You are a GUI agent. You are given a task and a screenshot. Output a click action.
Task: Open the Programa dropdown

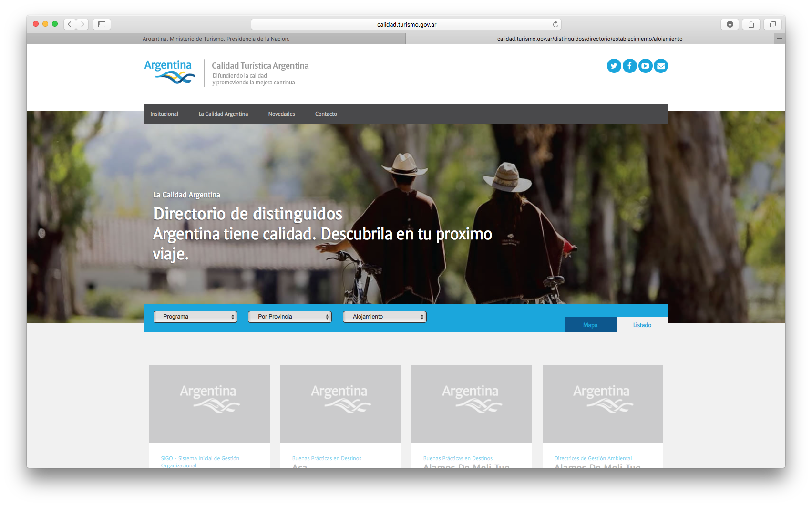click(195, 317)
